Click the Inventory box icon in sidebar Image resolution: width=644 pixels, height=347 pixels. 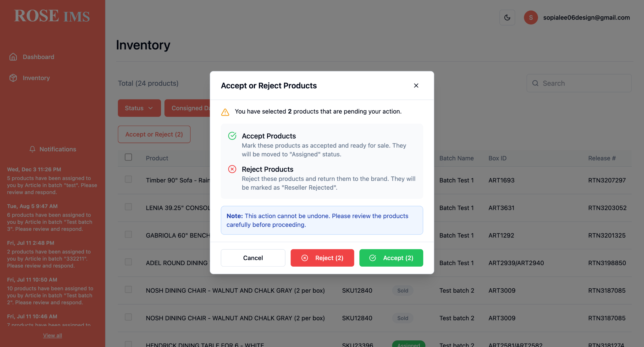[13, 78]
